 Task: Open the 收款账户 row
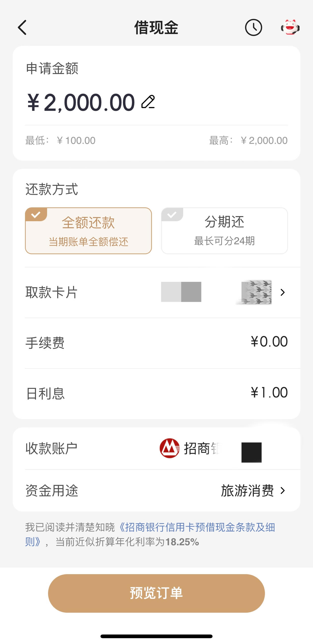156,449
